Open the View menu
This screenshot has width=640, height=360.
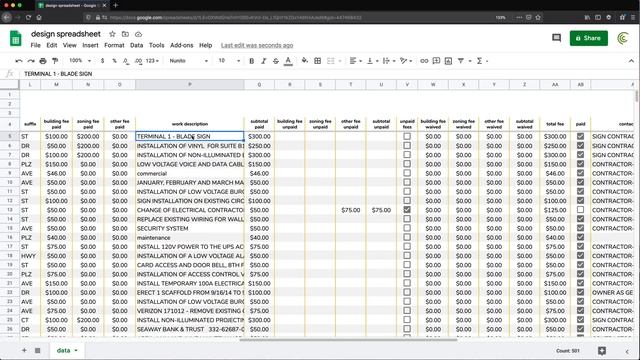click(69, 45)
